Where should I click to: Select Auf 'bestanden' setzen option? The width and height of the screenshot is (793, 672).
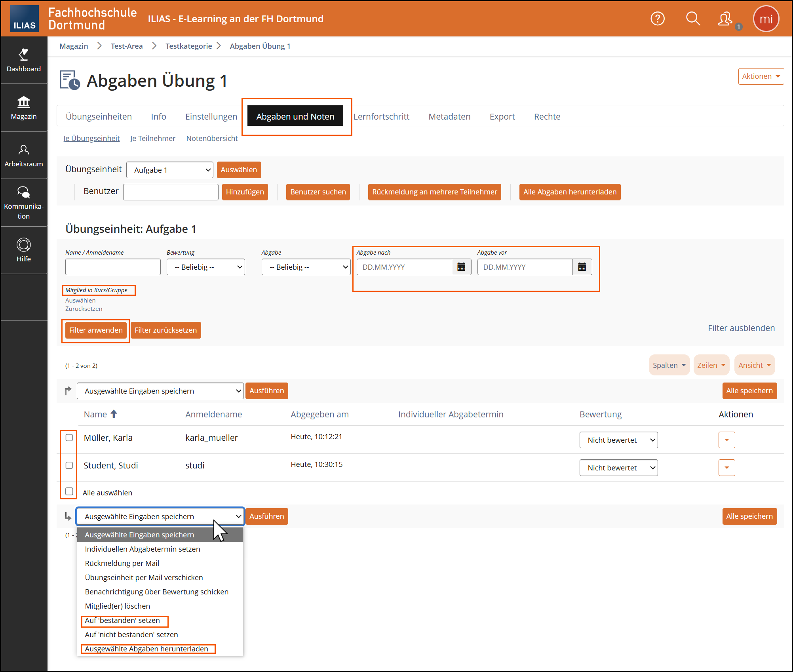pos(122,621)
